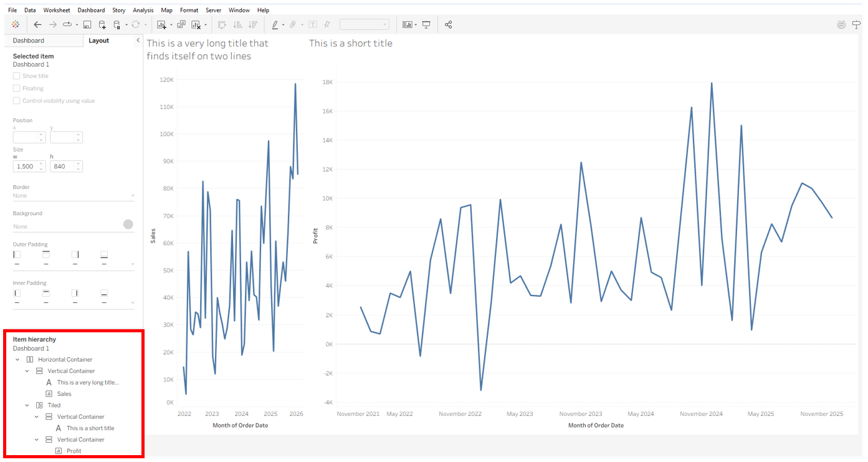Viewport: 868px width, 462px height.
Task: Click the Save floppy disk icon
Action: (x=87, y=24)
